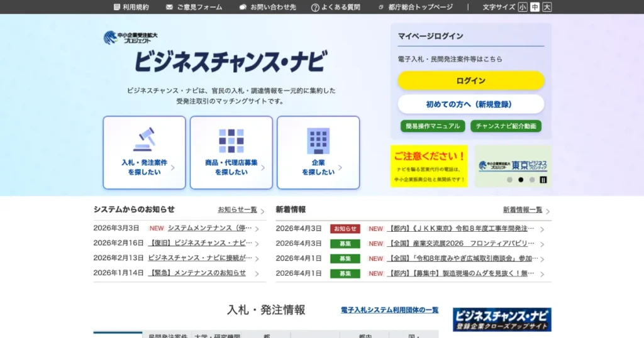
Task: Click chevron on the ＪＫＫ東京 news row
Action: tap(542, 229)
